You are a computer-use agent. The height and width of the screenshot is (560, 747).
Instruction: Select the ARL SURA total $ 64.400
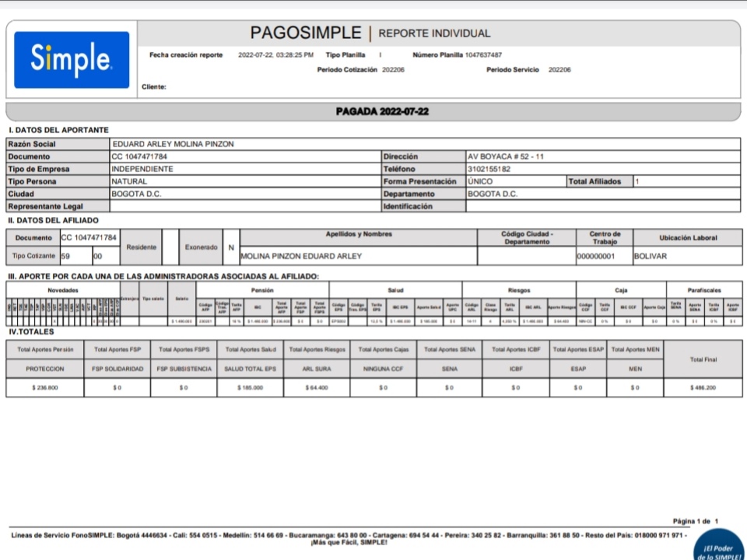coord(317,387)
